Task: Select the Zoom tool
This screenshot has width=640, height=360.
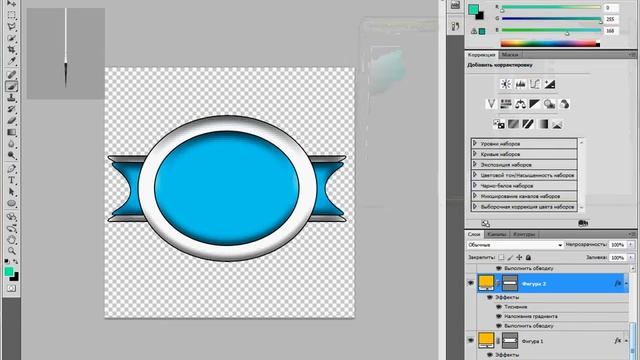Action: [11, 251]
